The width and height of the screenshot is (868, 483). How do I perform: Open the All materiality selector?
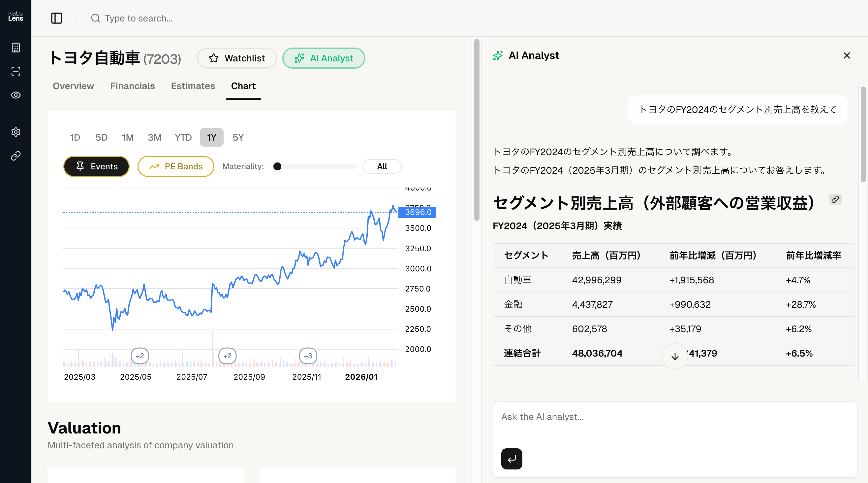[382, 166]
